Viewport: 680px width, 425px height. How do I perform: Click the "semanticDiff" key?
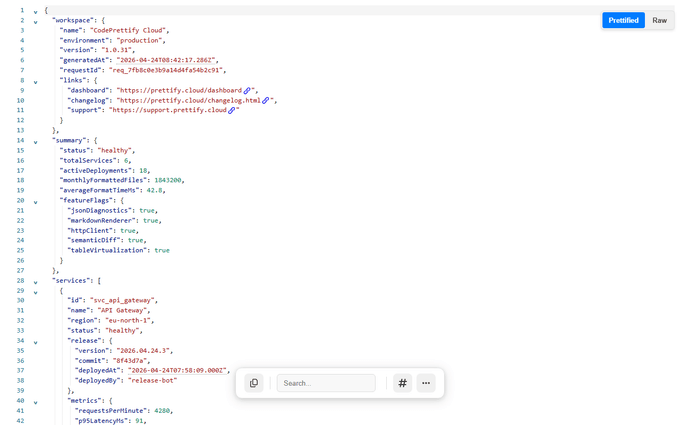94,240
